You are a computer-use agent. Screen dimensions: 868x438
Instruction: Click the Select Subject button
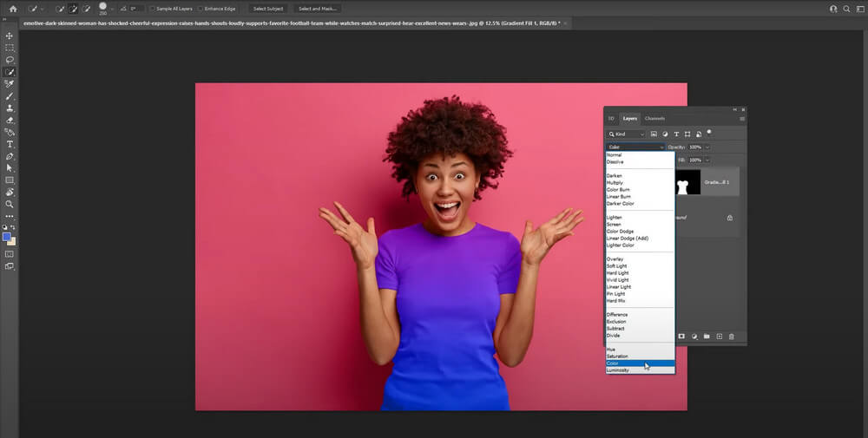(268, 9)
